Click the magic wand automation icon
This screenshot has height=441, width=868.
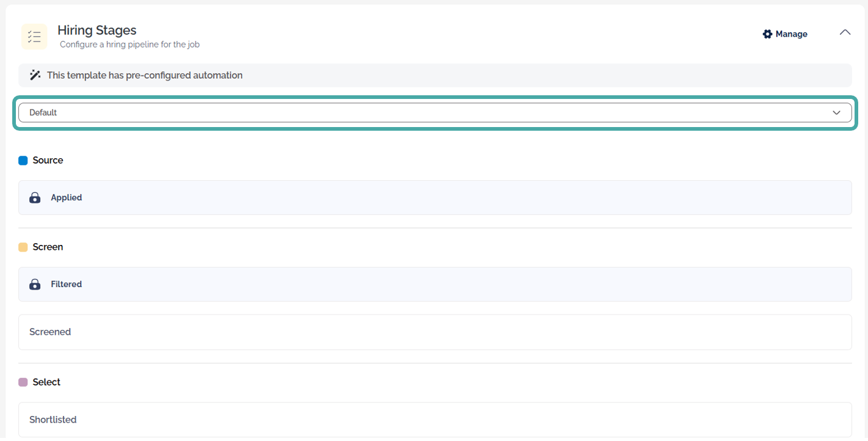[x=35, y=75]
